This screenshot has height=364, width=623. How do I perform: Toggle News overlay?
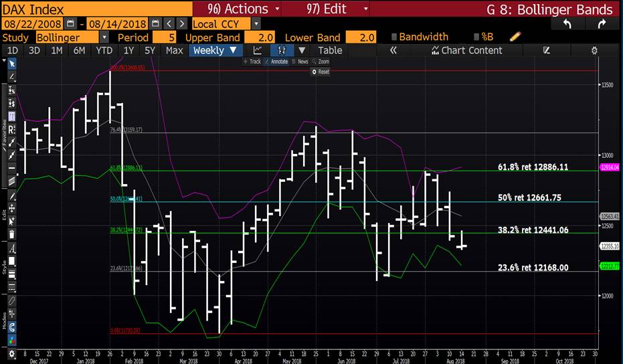pos(300,62)
